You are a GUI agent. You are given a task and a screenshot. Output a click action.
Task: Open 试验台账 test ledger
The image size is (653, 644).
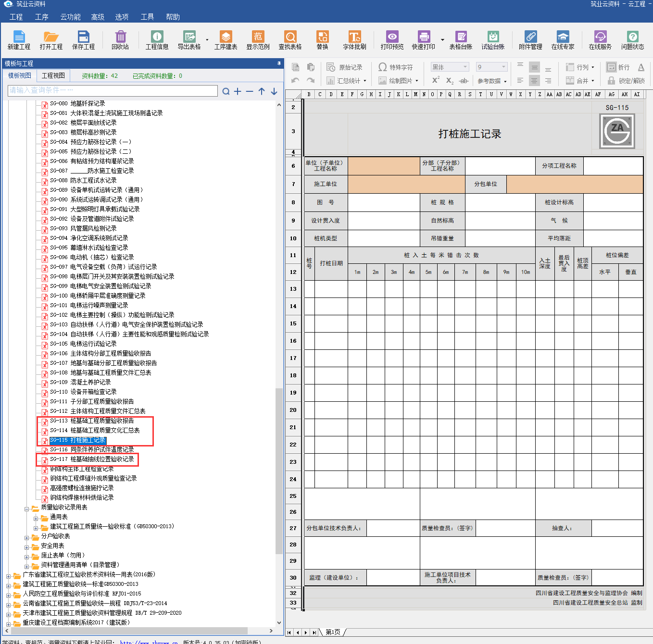point(493,40)
